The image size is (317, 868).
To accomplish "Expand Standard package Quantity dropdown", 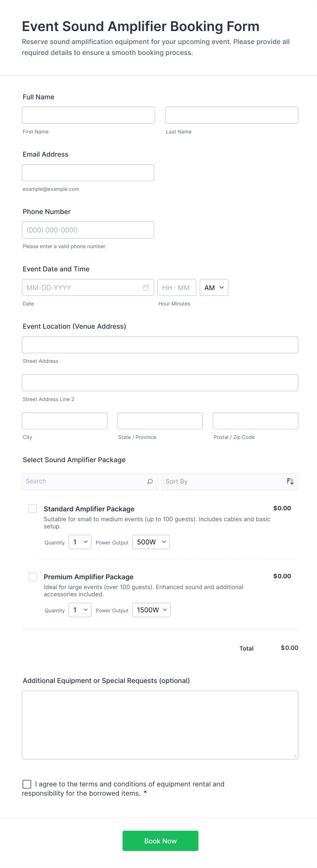I will 80,542.
